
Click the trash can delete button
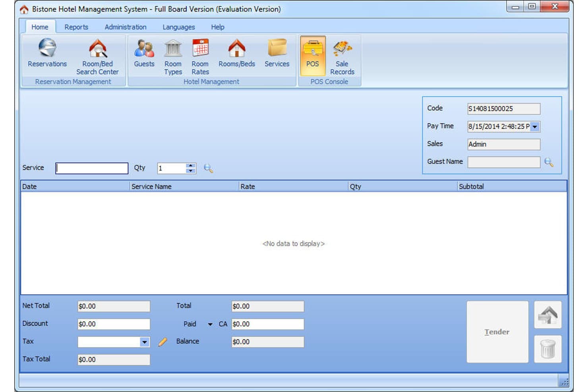(x=548, y=349)
